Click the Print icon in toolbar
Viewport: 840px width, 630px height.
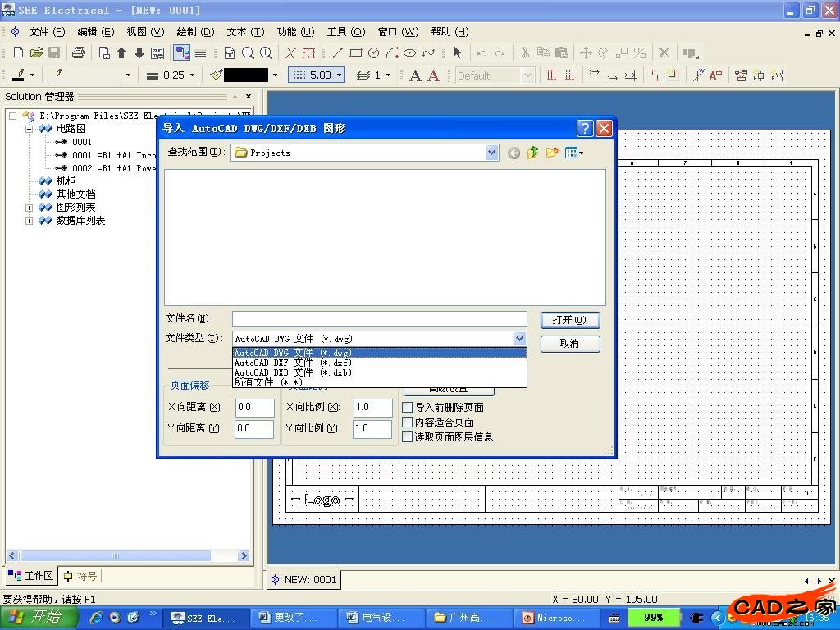click(78, 52)
